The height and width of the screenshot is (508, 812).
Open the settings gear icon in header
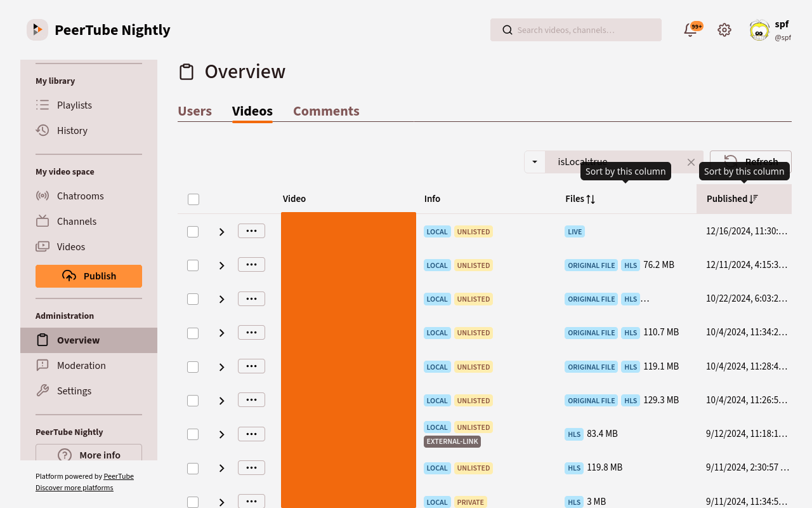[x=724, y=30]
